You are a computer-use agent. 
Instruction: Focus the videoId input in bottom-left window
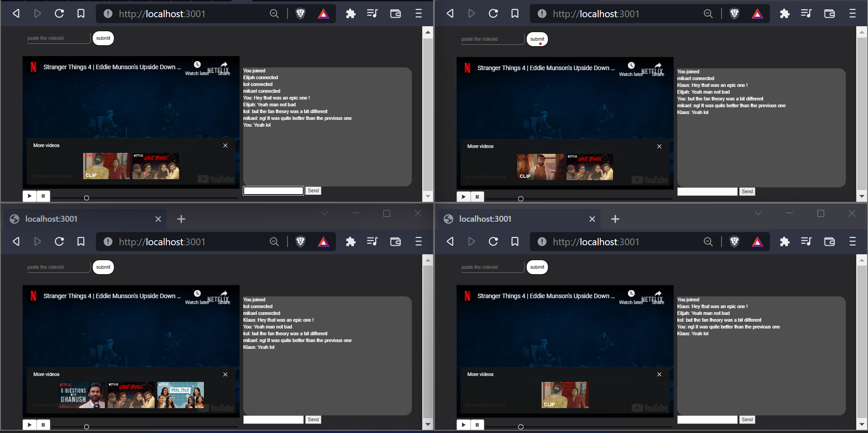(58, 267)
